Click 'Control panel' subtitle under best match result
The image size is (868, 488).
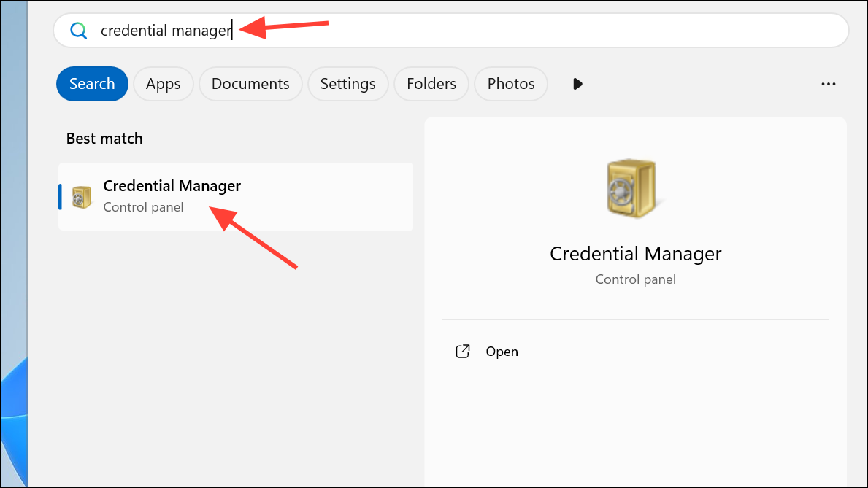coord(143,207)
